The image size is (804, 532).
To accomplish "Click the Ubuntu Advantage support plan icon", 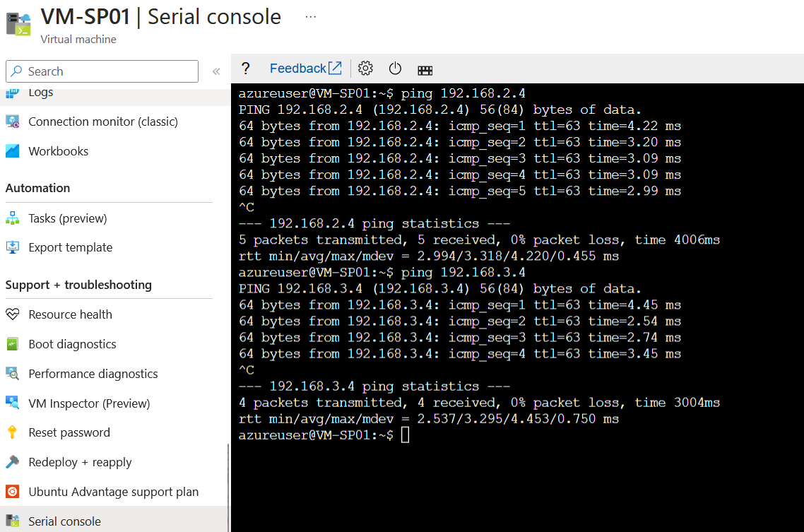I will [x=12, y=492].
